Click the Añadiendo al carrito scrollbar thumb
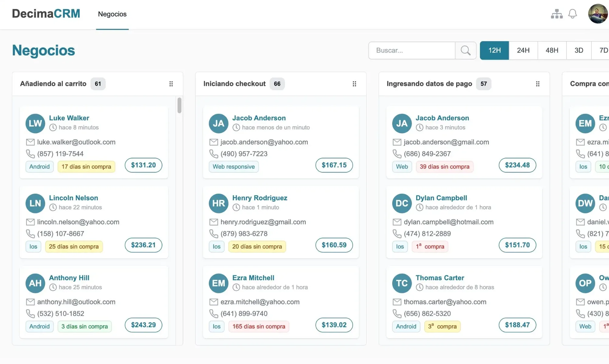This screenshot has height=364, width=609. point(179,105)
